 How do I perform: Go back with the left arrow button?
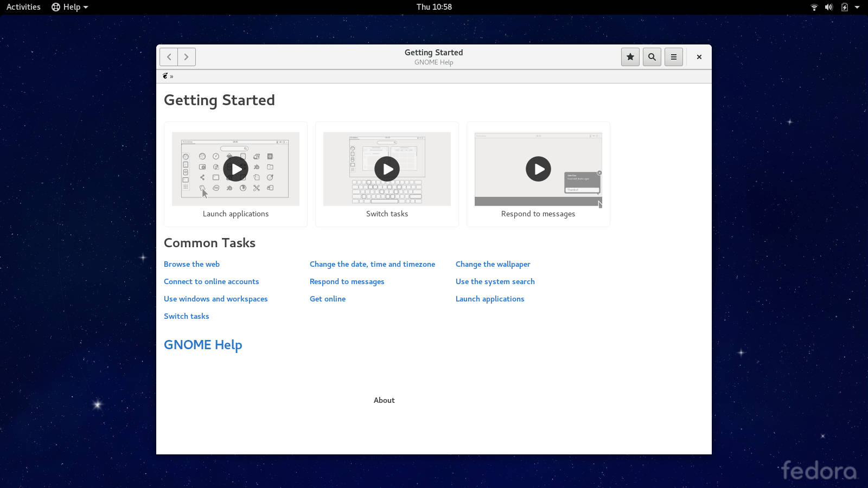point(169,57)
